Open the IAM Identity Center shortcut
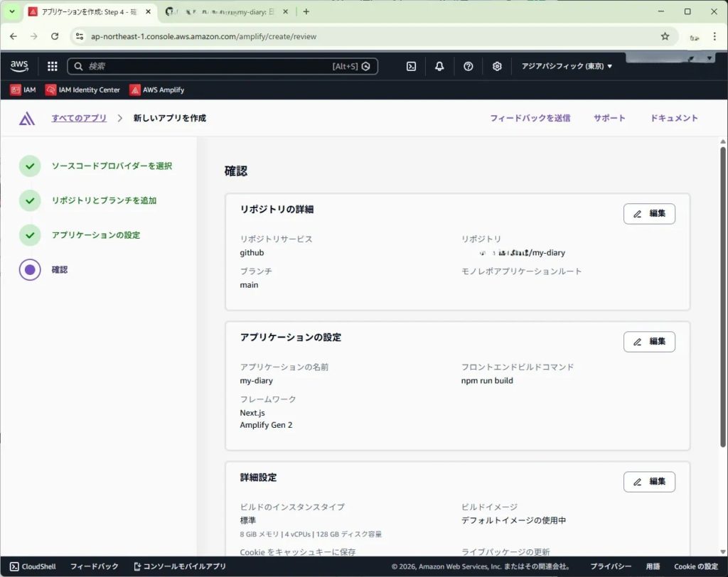 82,90
